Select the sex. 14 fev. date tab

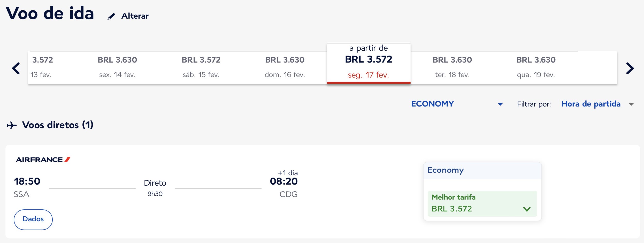(117, 67)
